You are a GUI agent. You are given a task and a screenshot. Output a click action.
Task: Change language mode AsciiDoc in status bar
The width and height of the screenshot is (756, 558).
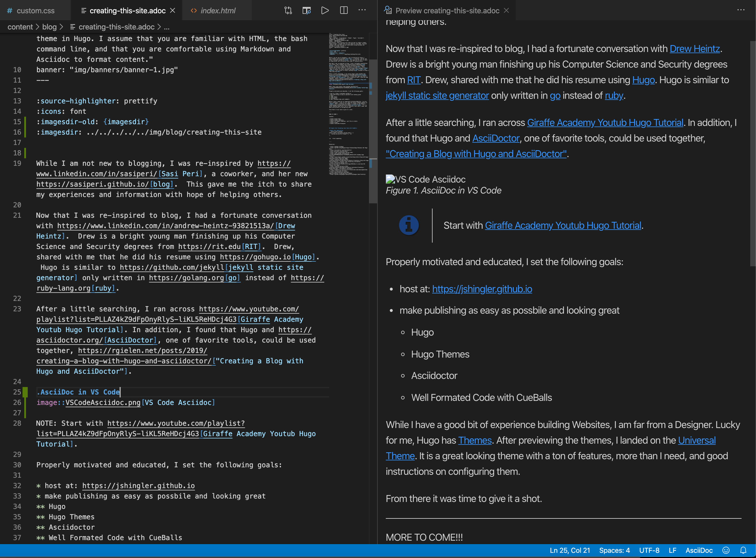point(699,550)
